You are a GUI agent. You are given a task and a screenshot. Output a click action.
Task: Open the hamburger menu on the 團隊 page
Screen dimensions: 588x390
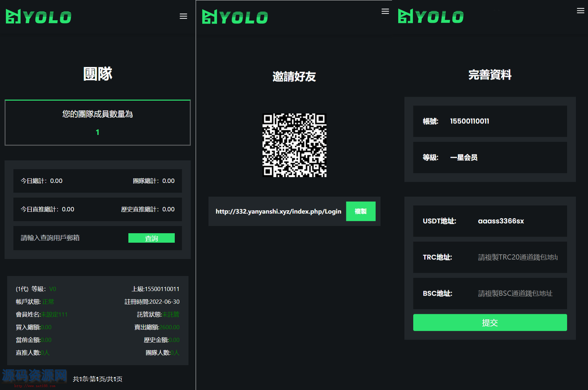[183, 16]
